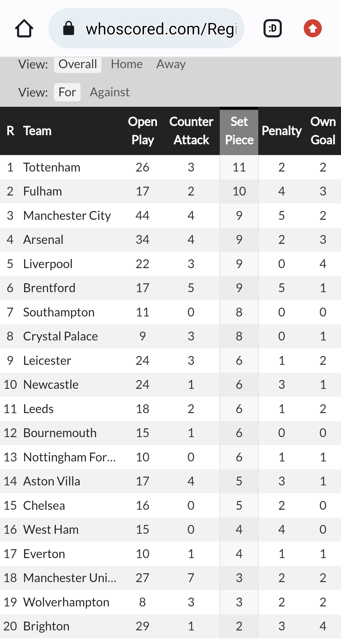Switch view to Home matches

[x=127, y=64]
